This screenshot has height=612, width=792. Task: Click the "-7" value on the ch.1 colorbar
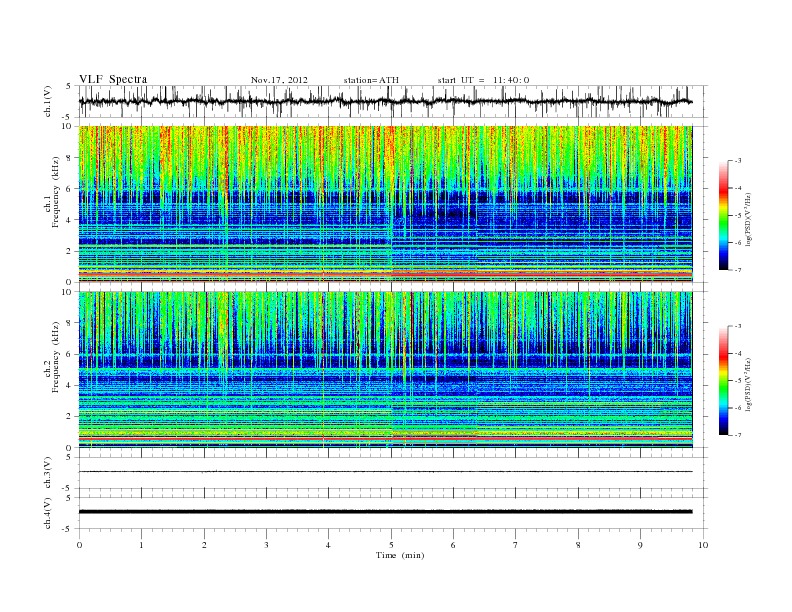[x=738, y=270]
